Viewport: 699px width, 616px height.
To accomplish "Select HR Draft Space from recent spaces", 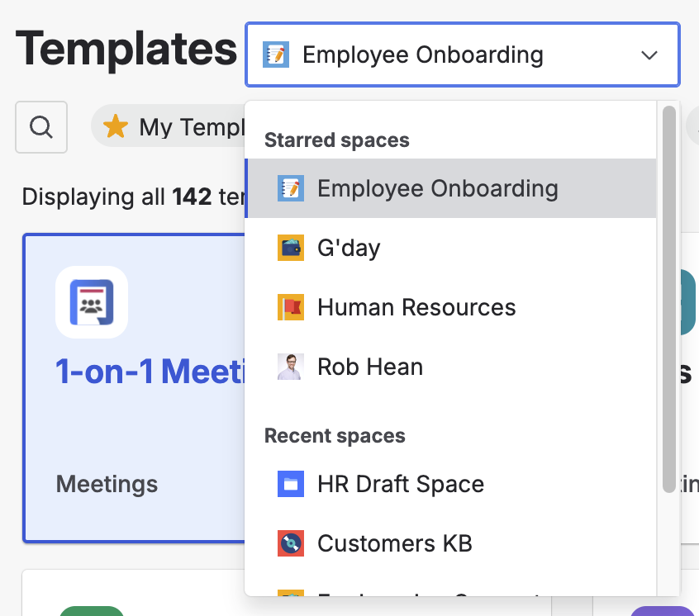I will tap(450, 484).
